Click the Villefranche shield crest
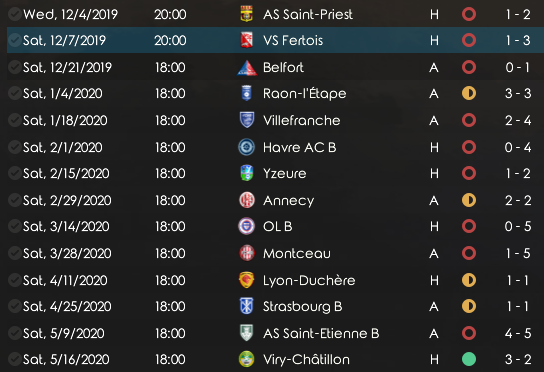544x372 pixels. (x=247, y=120)
